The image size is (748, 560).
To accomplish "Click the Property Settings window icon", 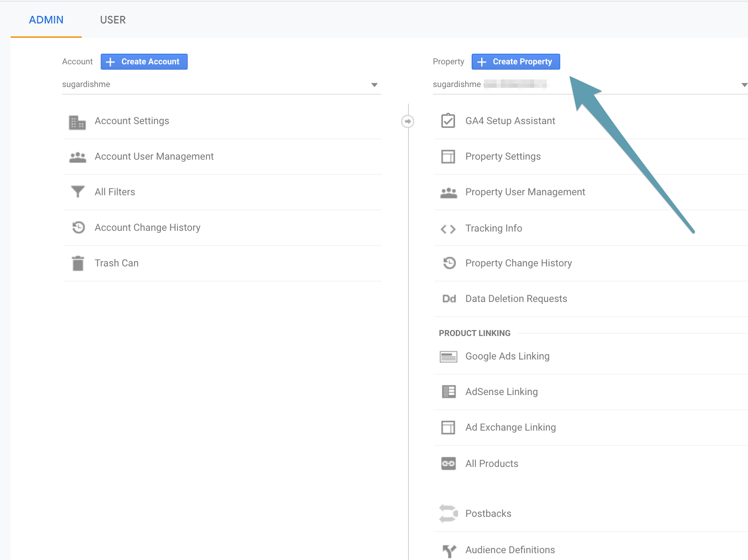I will click(x=448, y=157).
